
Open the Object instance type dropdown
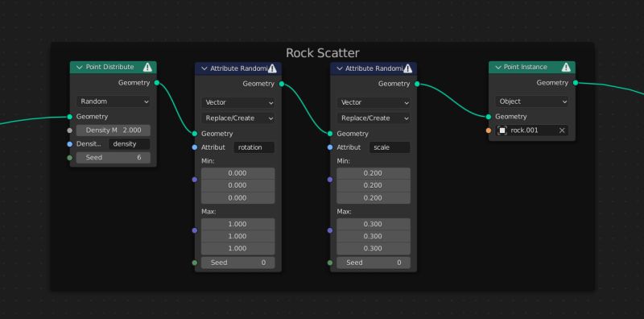pos(532,101)
